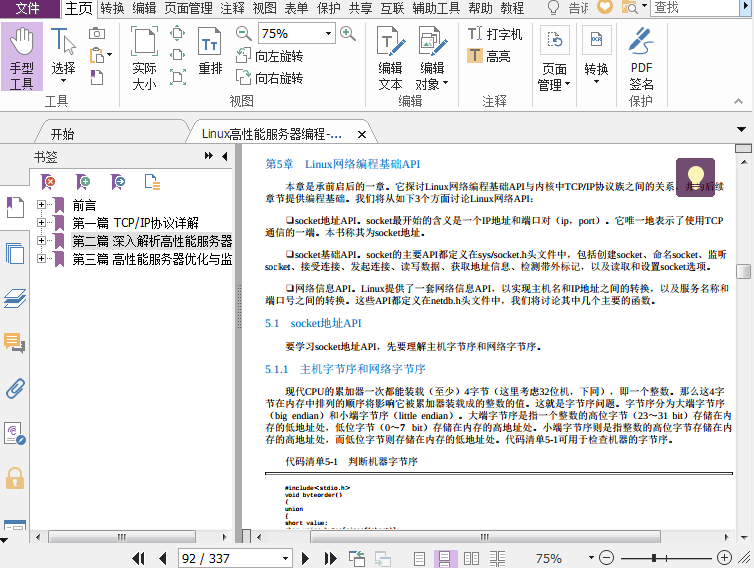Open the Pages thumbnail panel icon
Viewport: 754px width, 568px height.
(x=15, y=253)
